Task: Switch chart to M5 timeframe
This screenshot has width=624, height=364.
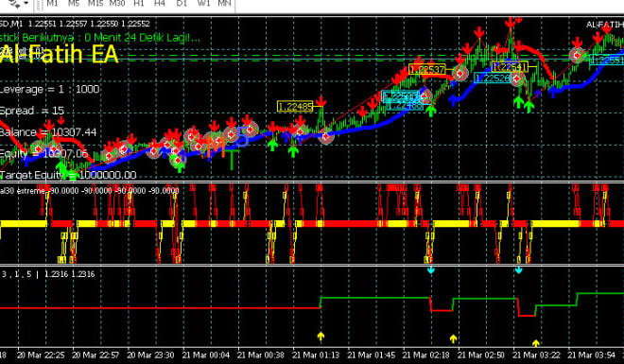Action: pos(74,3)
